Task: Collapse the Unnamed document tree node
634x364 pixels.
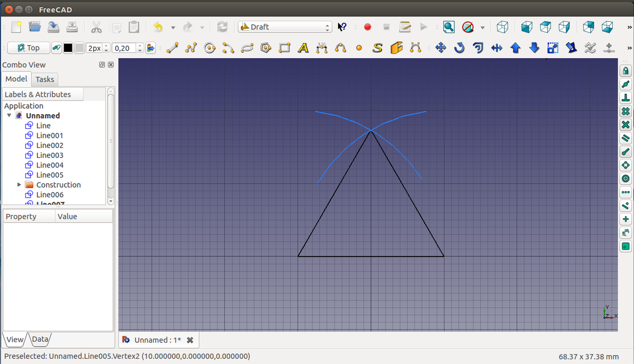Action: coord(9,116)
